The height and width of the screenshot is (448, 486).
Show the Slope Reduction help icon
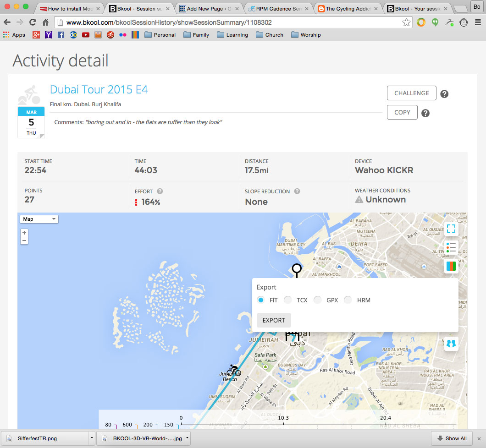(297, 191)
